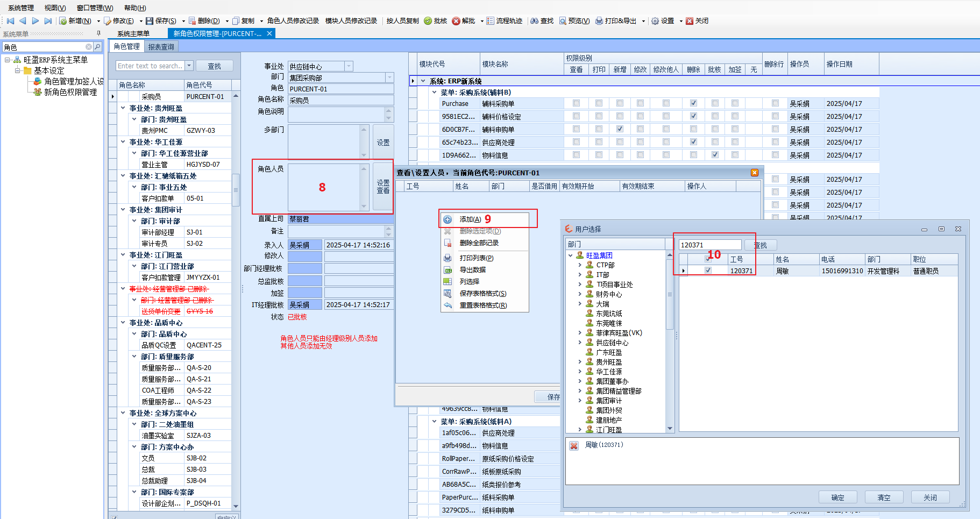980x519 pixels.
Task: Toggle 批核 permission for 1D9A662 row
Action: tap(715, 155)
